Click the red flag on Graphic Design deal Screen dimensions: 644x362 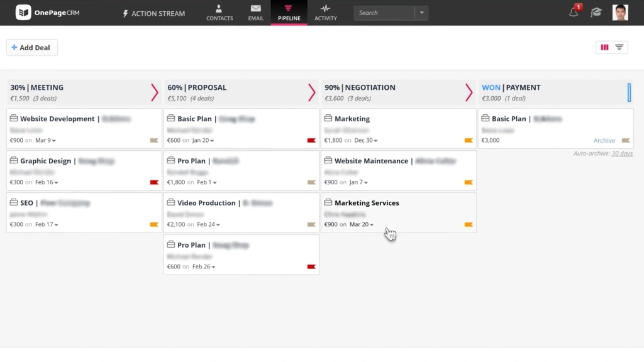click(x=154, y=182)
